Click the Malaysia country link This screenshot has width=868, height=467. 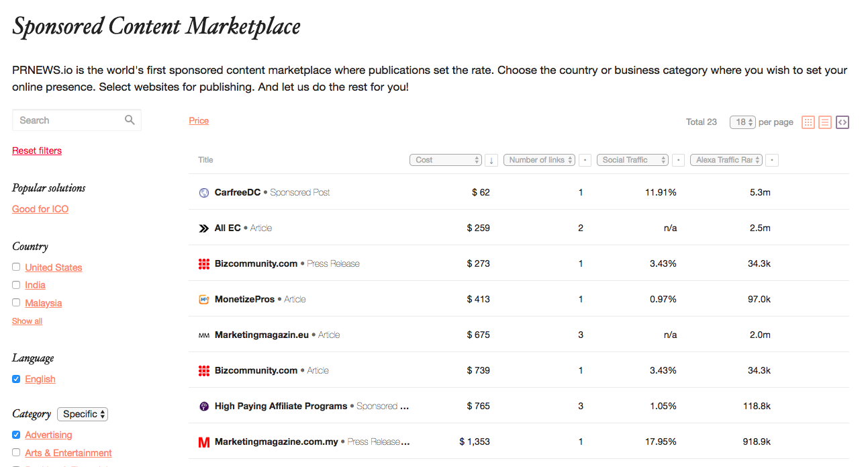(44, 303)
